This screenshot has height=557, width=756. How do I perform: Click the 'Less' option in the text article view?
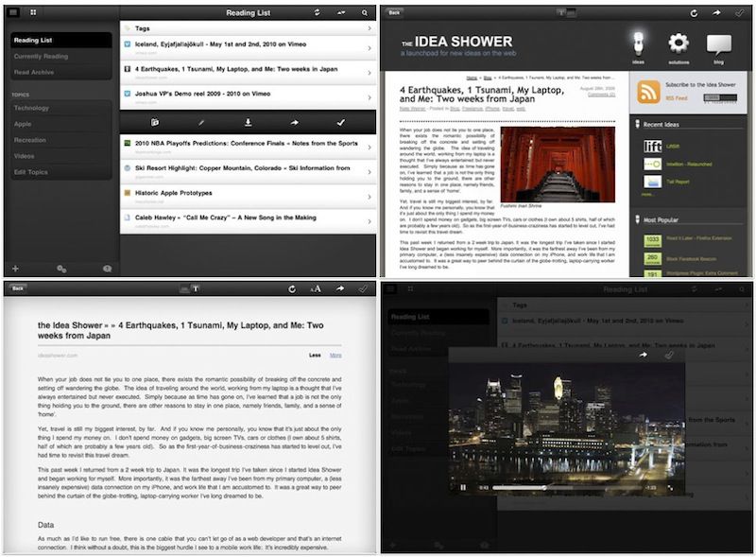pyautogui.click(x=315, y=356)
